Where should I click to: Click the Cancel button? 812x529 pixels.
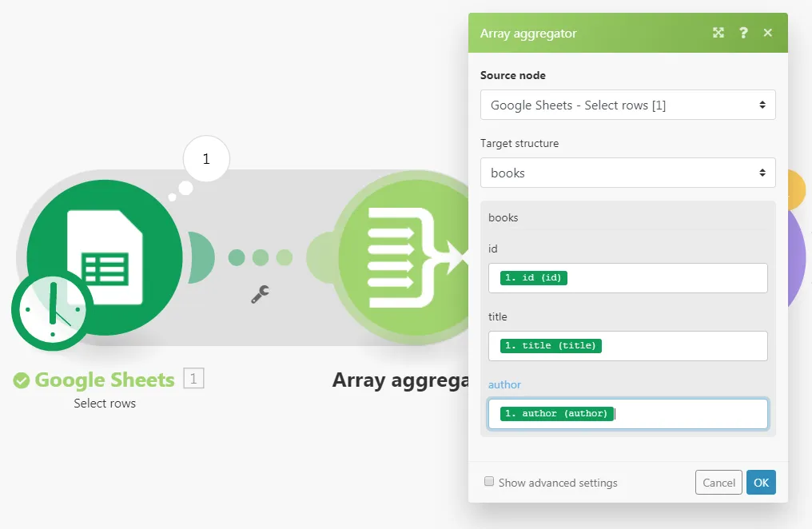tap(718, 483)
